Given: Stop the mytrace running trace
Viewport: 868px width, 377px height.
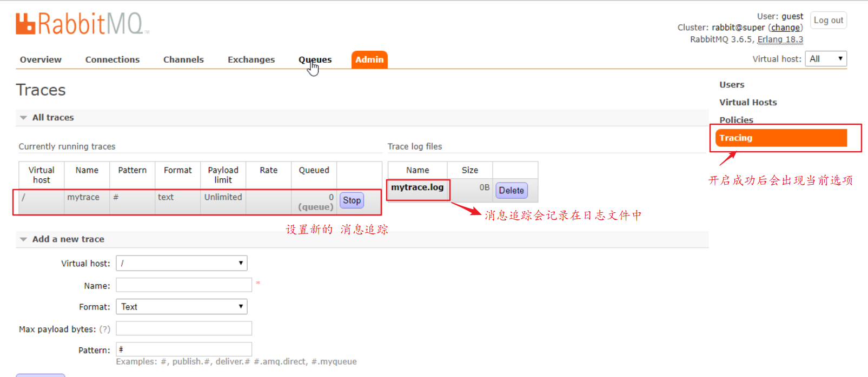Looking at the screenshot, I should pyautogui.click(x=352, y=200).
